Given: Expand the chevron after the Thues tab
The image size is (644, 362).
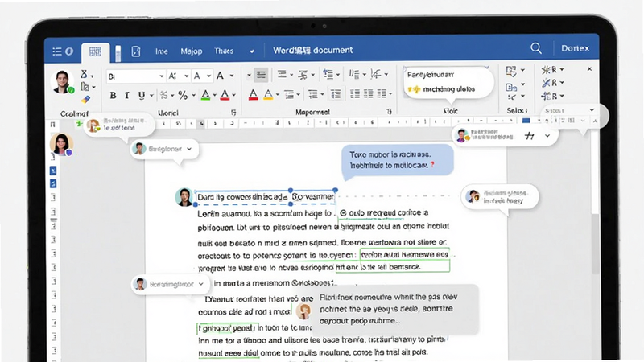Looking at the screenshot, I should tap(252, 51).
